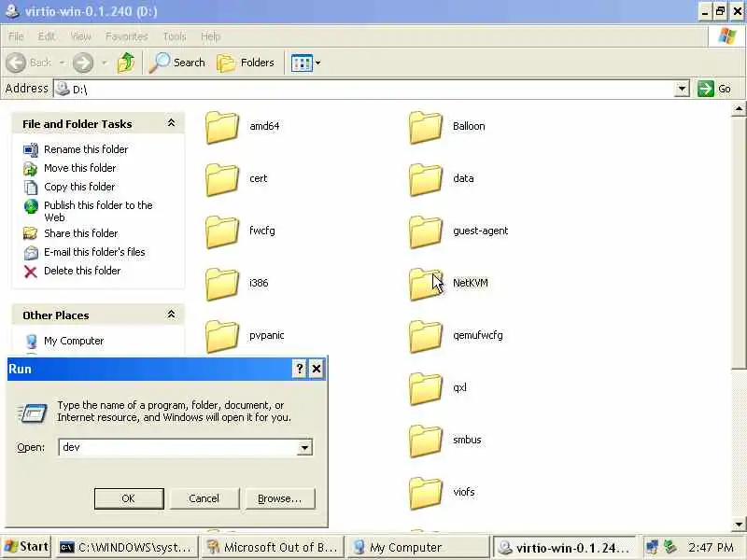Expand the Address bar dropdown
The image size is (747, 560).
(x=683, y=89)
